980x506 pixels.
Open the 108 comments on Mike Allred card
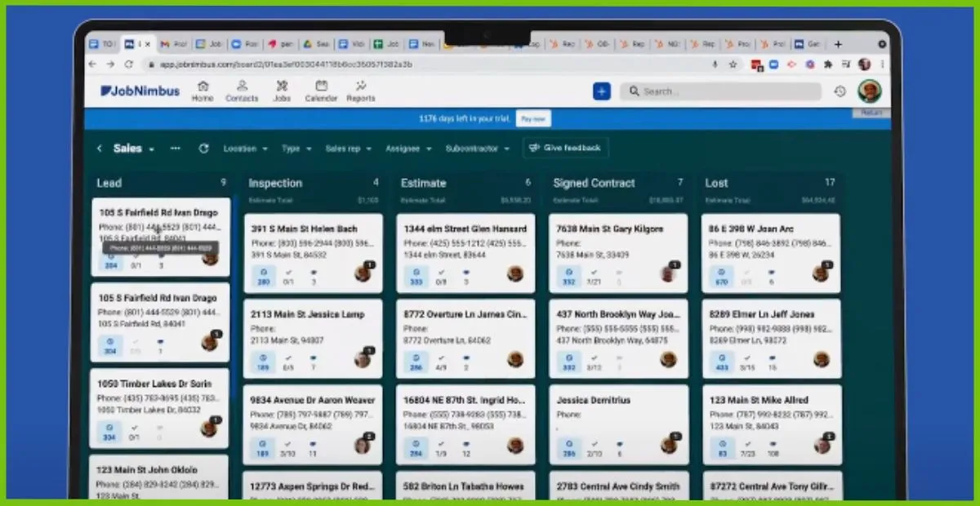[x=772, y=448]
